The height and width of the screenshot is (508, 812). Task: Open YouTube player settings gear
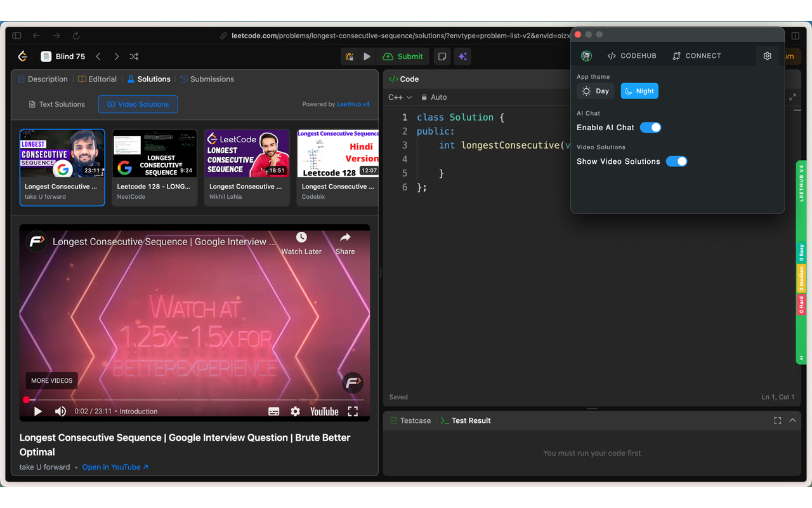tap(295, 411)
